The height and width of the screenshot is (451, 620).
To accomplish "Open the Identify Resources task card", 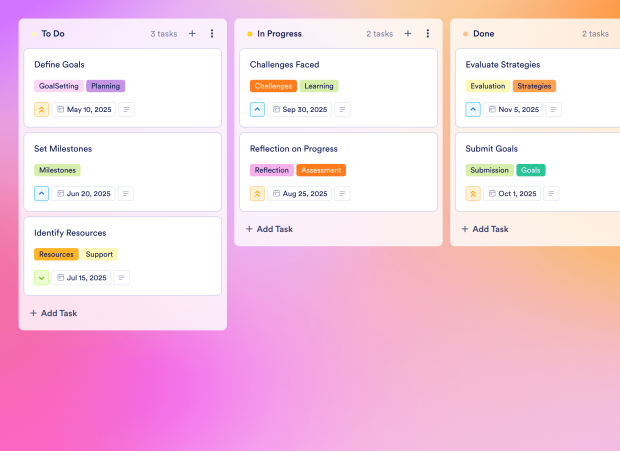I will pos(123,257).
